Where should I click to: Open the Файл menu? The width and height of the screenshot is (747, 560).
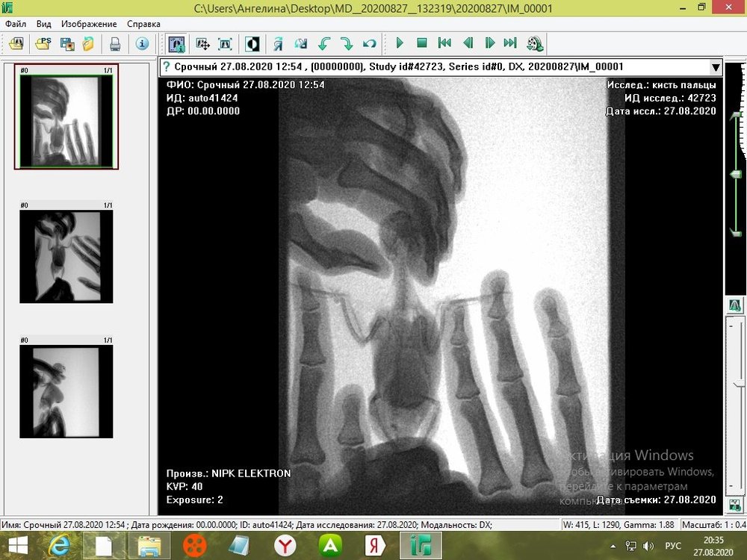point(16,24)
